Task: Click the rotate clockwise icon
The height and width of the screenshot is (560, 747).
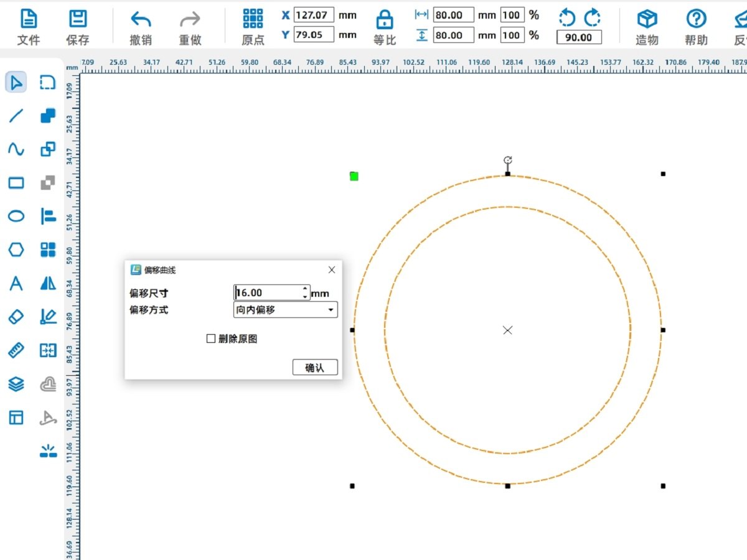Action: pyautogui.click(x=593, y=18)
